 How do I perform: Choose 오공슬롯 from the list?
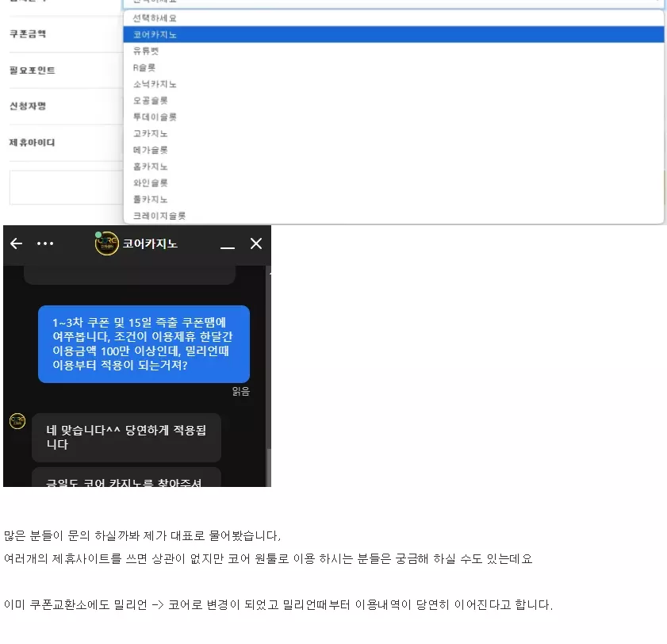(x=393, y=101)
